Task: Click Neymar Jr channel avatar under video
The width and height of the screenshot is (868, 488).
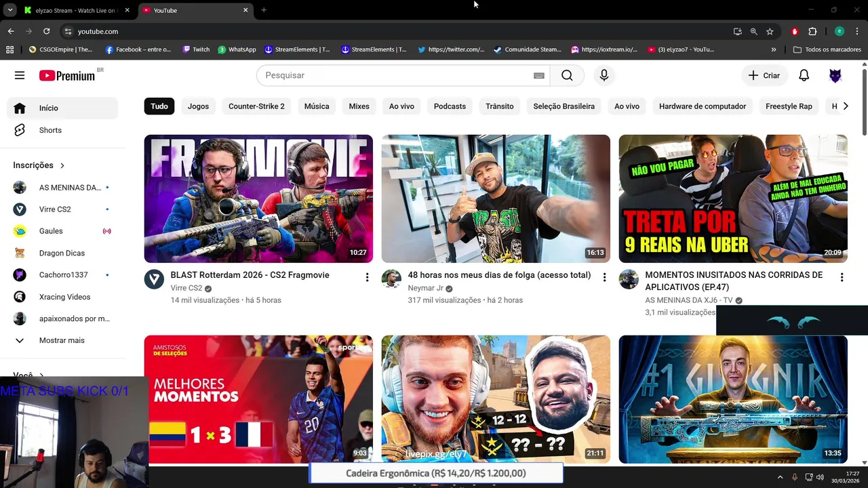Action: (x=391, y=279)
